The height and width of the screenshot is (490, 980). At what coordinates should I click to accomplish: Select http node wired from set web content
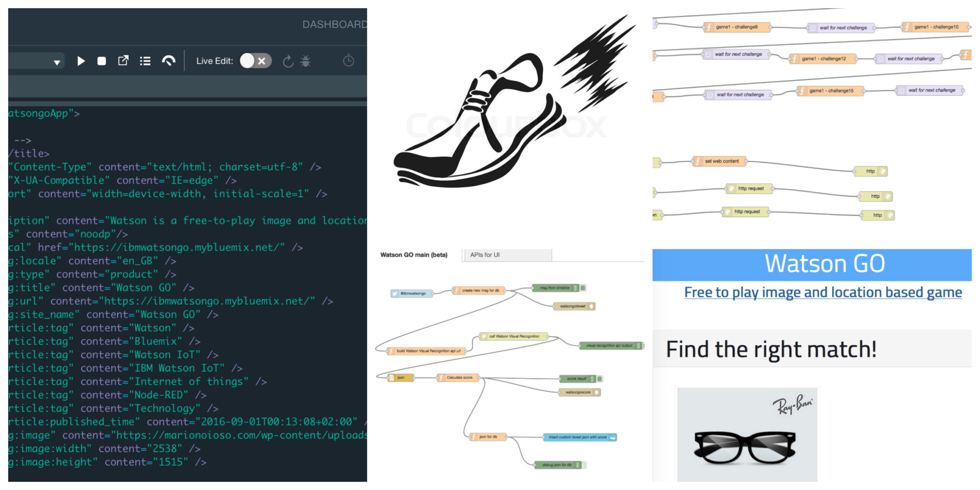pos(870,171)
